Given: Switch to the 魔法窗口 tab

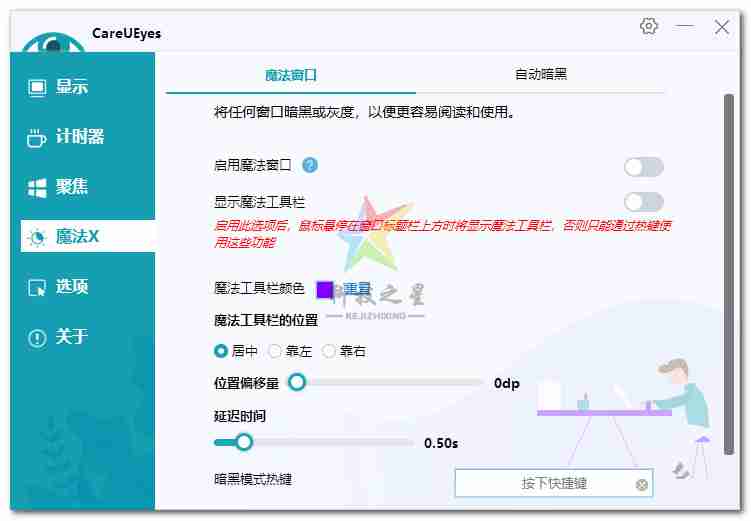Looking at the screenshot, I should [x=291, y=75].
